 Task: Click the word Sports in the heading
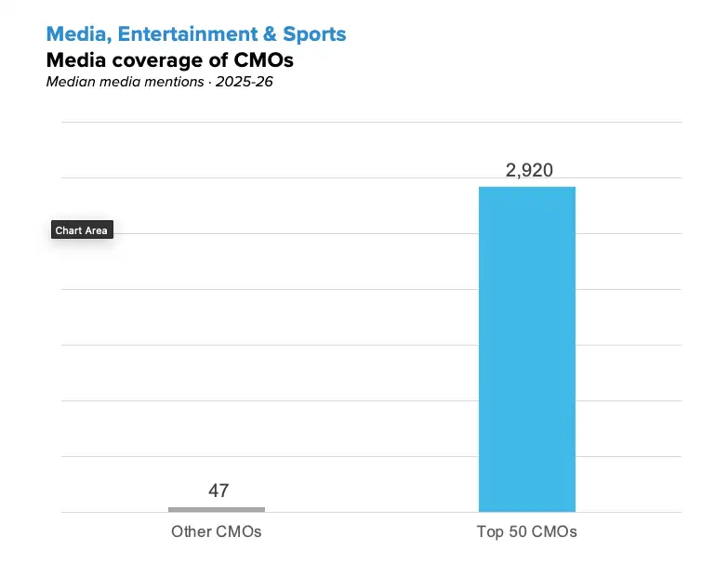tap(314, 34)
